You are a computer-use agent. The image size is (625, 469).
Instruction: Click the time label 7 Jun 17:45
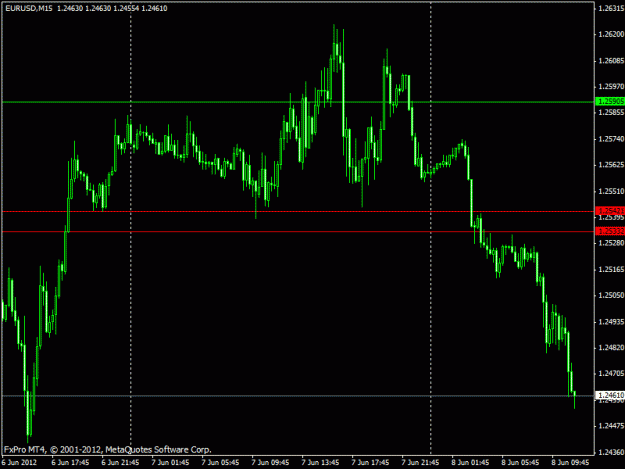click(370, 462)
